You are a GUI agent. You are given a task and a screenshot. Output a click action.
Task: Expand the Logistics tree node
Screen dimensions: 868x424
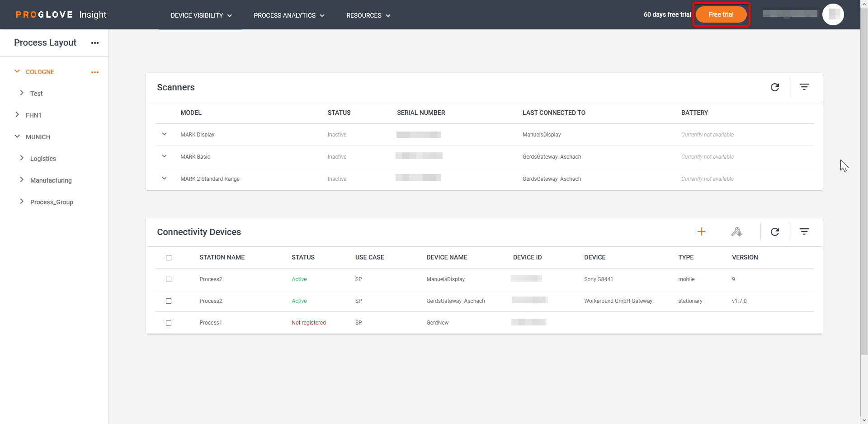22,158
